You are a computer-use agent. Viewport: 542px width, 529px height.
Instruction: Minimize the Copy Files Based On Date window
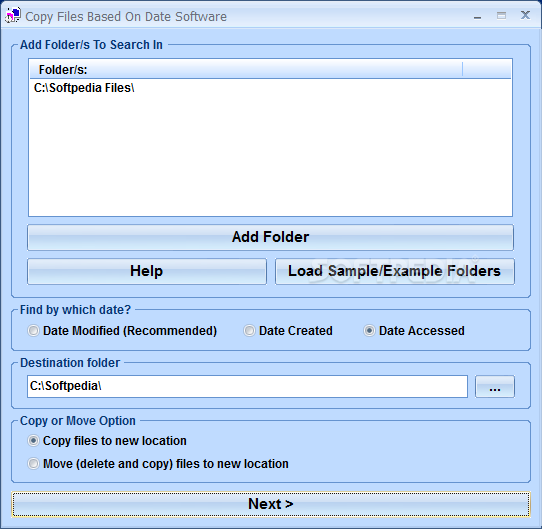pos(477,16)
